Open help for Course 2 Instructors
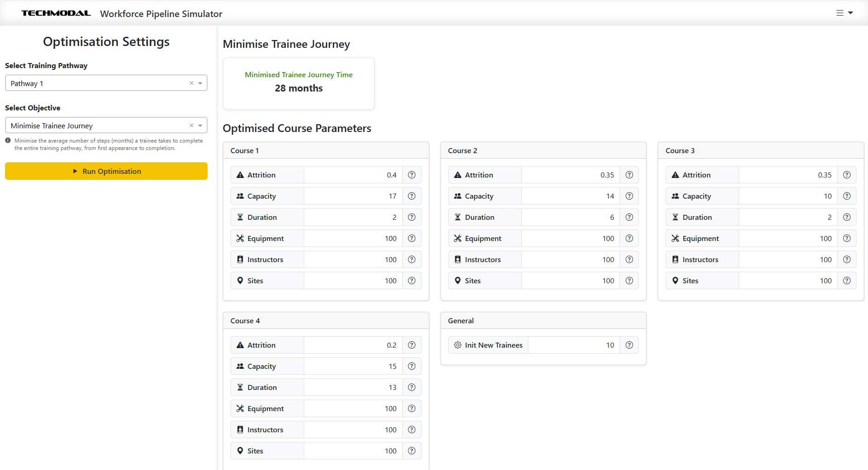 [x=629, y=259]
